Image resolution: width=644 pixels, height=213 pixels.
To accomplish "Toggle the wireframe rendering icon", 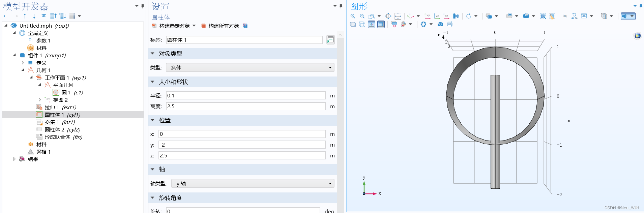I will [x=362, y=24].
